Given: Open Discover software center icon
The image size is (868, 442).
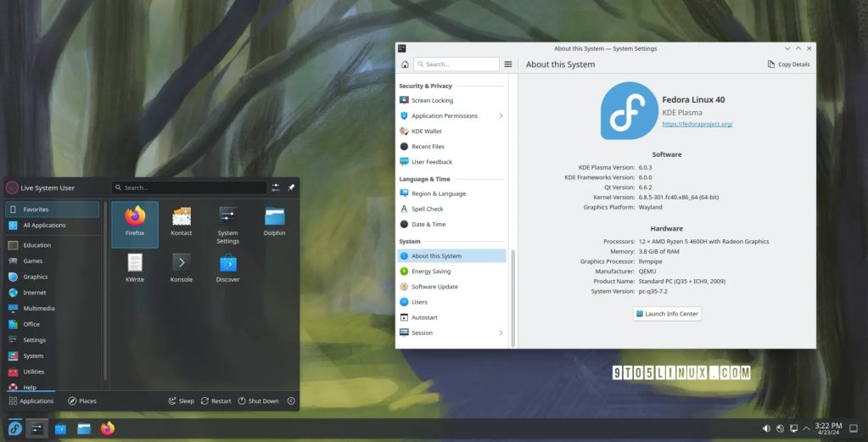Looking at the screenshot, I should point(227,266).
